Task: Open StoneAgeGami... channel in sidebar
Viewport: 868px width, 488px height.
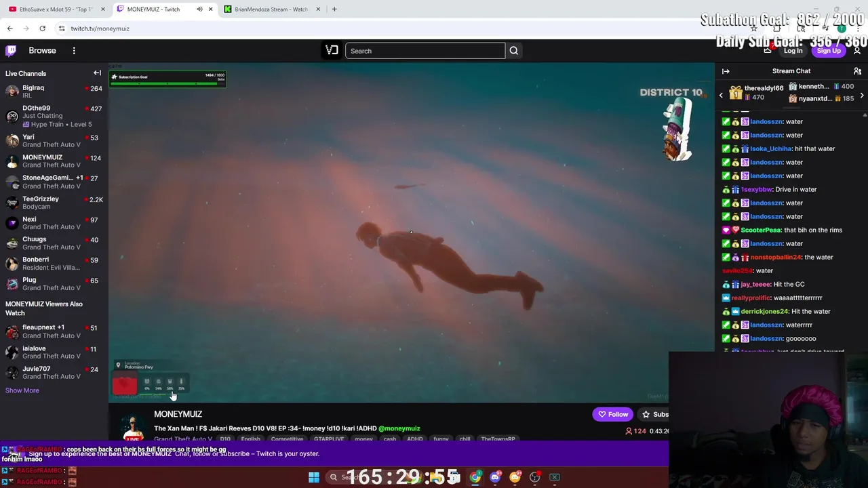Action: (54, 182)
